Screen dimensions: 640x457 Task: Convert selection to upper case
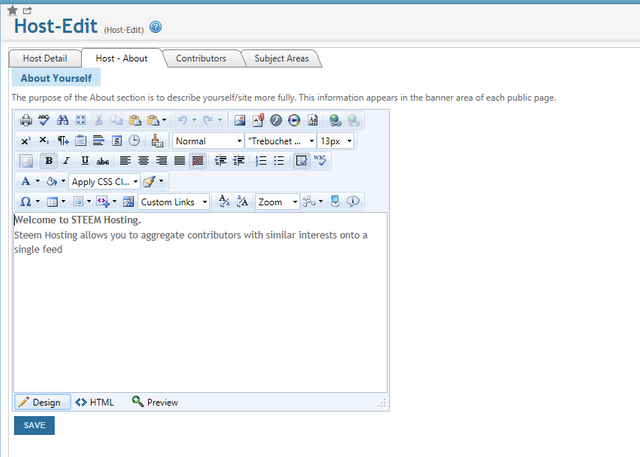(242, 202)
